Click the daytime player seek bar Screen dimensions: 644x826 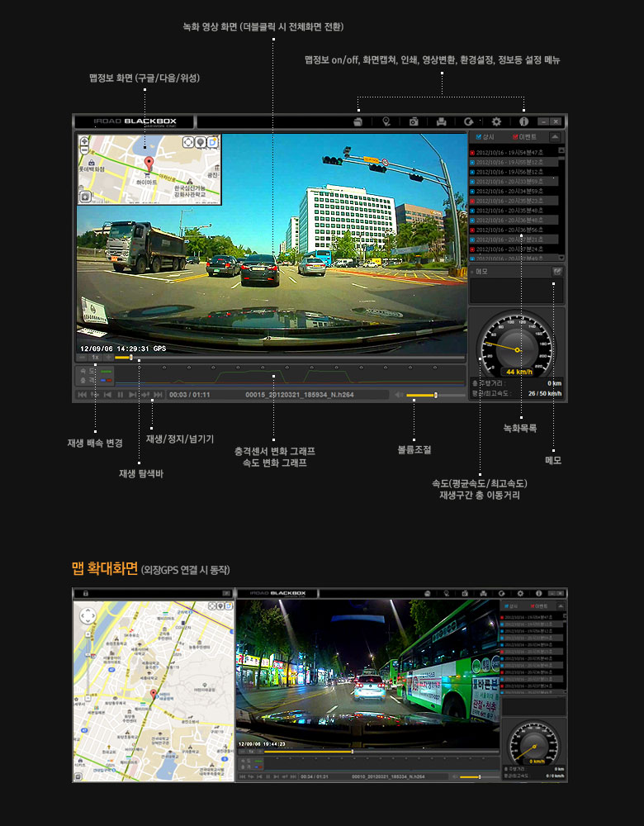pyautogui.click(x=290, y=358)
